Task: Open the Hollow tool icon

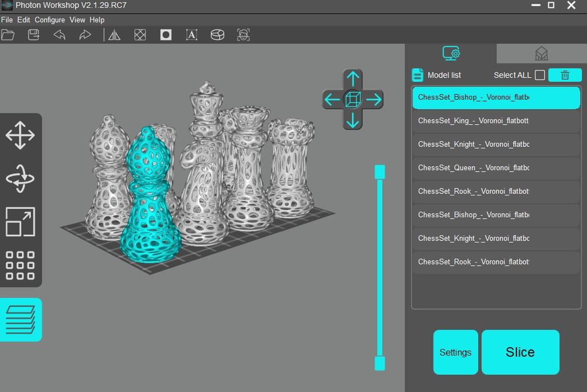Action: [x=166, y=35]
